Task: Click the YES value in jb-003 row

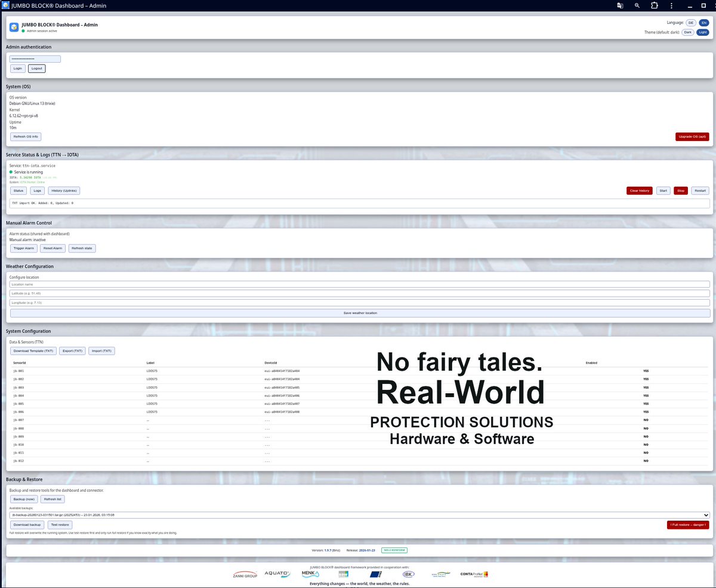Action: click(x=646, y=387)
